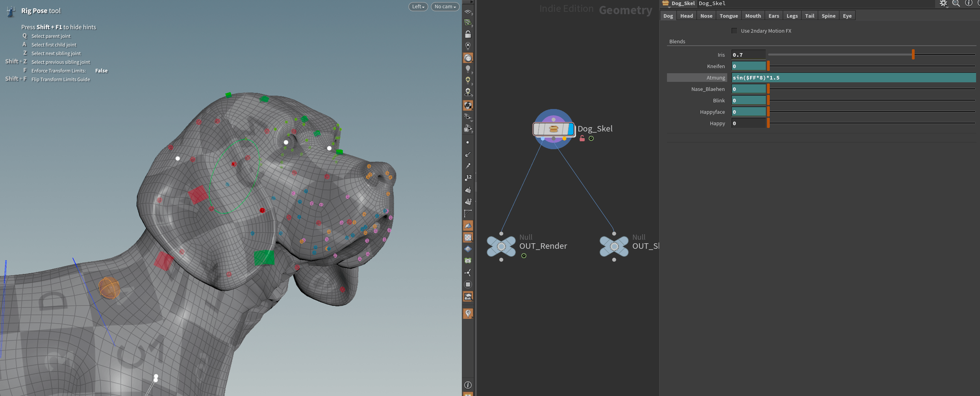980x396 pixels.
Task: Click the Atmung parameter label
Action: pos(715,78)
